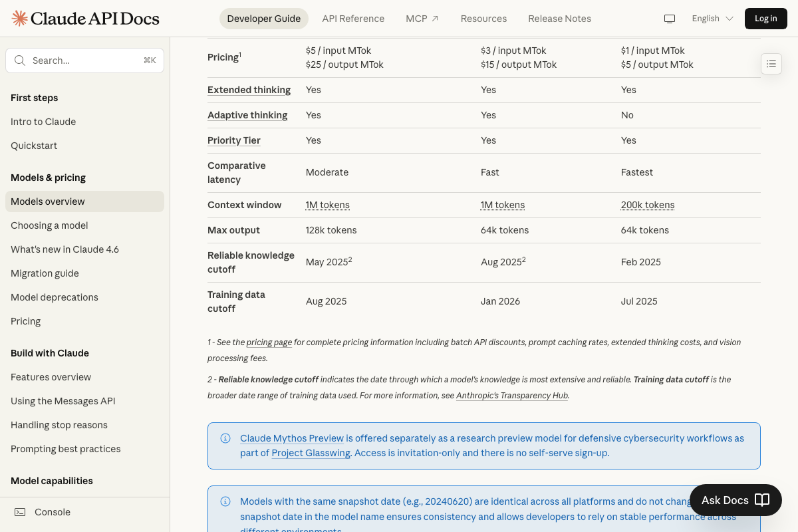The image size is (798, 532).
Task: Click the Claude API Docs title
Action: tap(94, 18)
